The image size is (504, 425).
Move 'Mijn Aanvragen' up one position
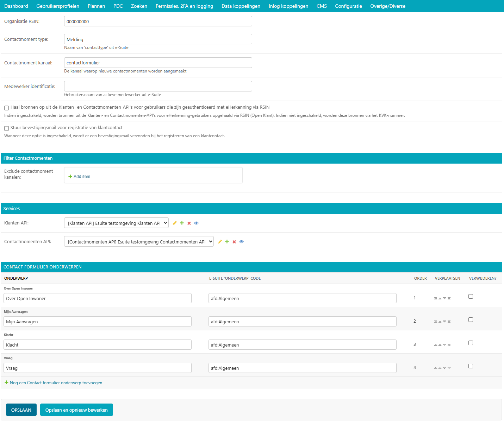440,321
